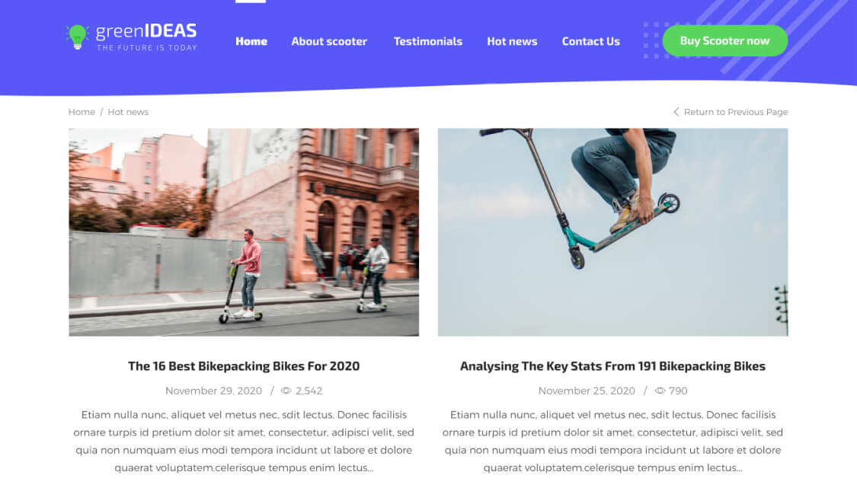The image size is (857, 504).
Task: Click the Hot news breadcrumb link
Action: pos(128,112)
